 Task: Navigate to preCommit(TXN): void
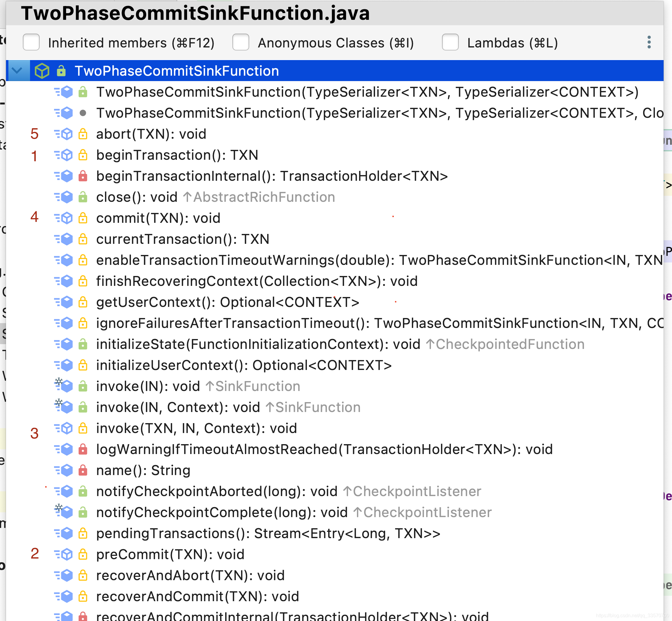coord(170,554)
